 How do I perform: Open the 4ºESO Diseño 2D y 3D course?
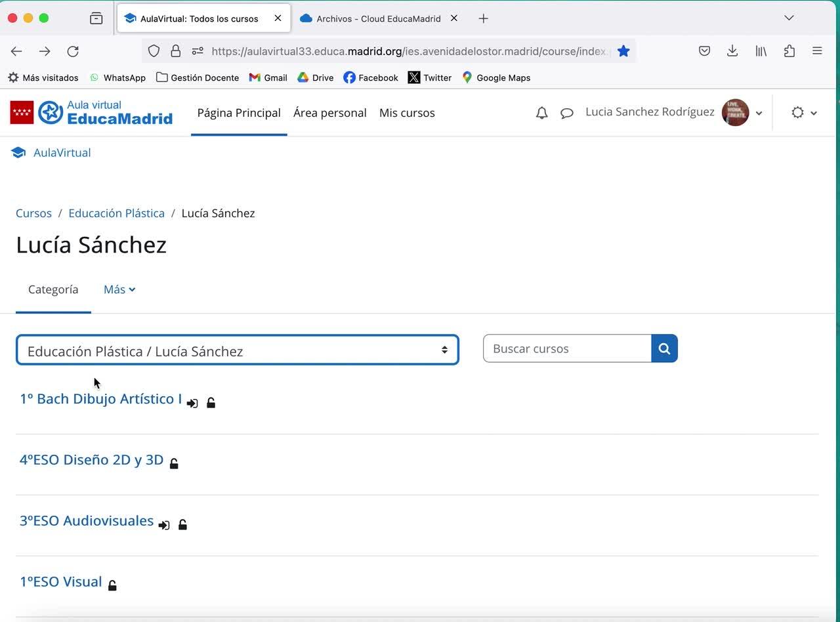click(x=92, y=460)
